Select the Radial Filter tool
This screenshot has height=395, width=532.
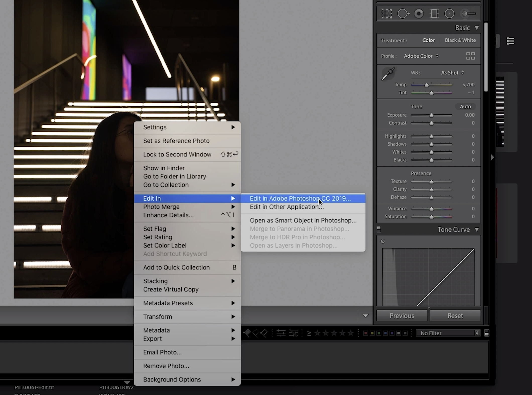(x=450, y=13)
